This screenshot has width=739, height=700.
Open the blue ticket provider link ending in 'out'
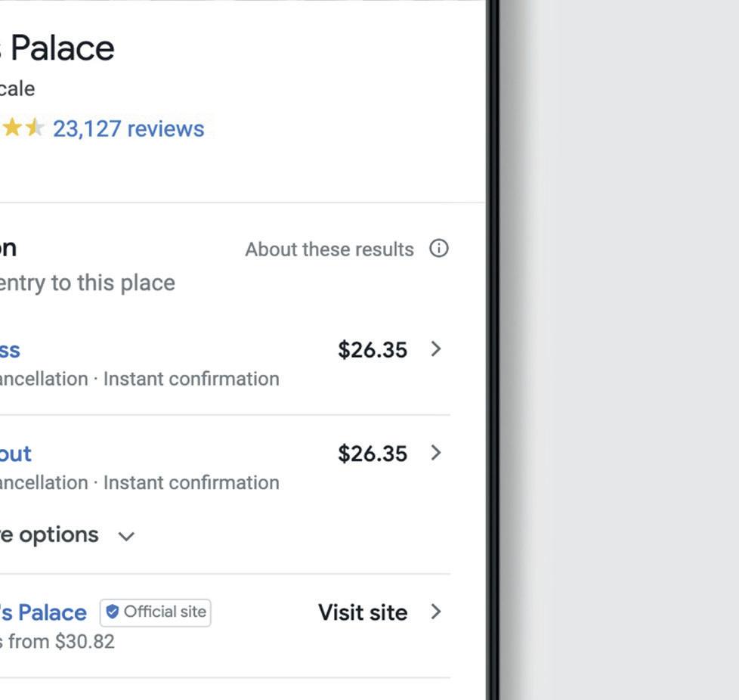tap(16, 454)
